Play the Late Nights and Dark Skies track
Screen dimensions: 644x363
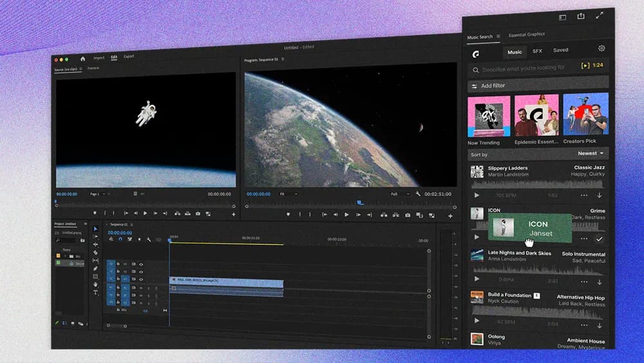477,280
